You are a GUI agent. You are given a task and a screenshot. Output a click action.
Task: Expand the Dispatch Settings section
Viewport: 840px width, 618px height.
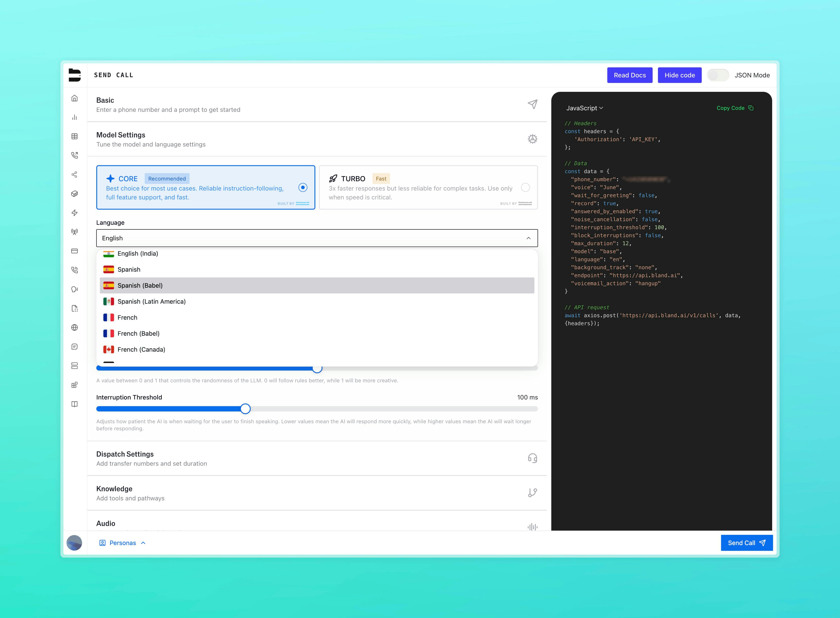(317, 458)
